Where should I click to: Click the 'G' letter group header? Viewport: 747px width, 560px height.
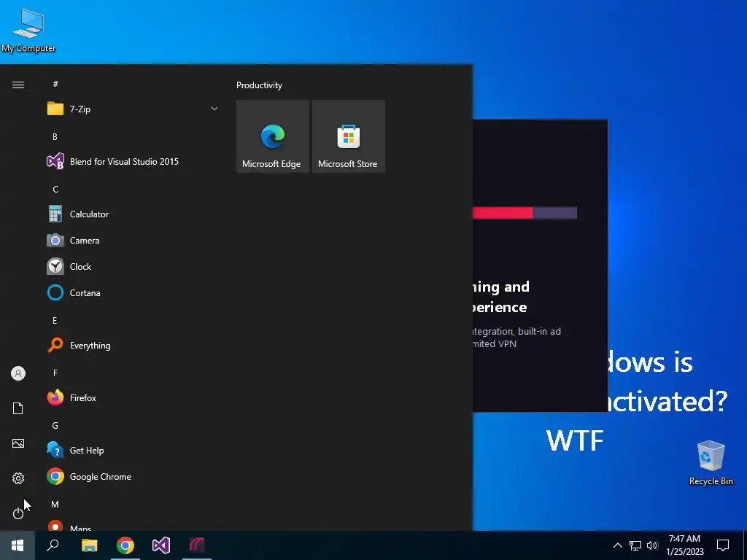tap(55, 426)
